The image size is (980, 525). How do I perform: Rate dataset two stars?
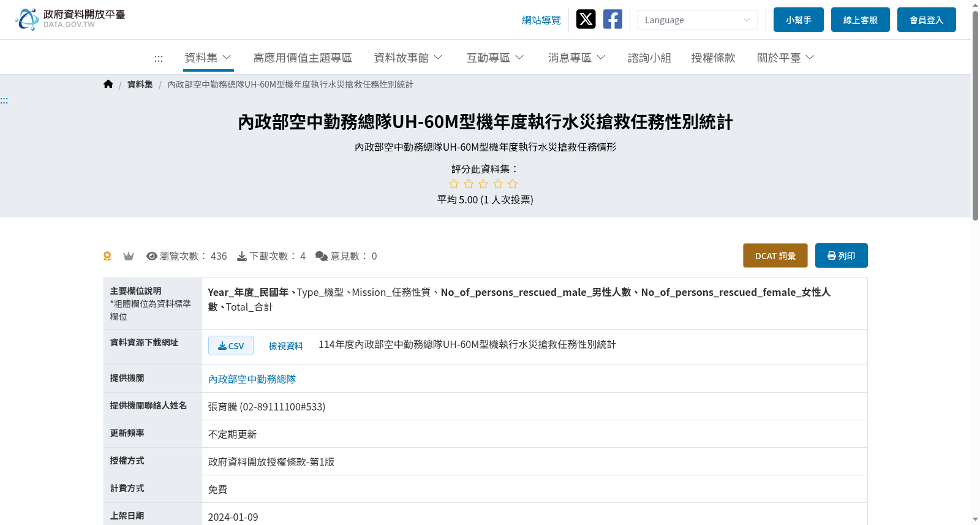coord(469,184)
